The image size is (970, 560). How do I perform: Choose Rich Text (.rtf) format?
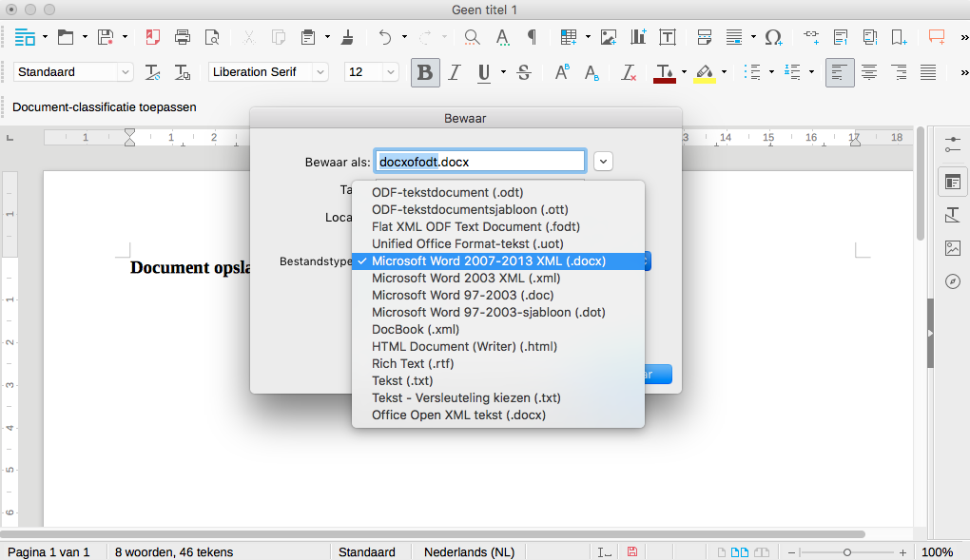(x=413, y=363)
